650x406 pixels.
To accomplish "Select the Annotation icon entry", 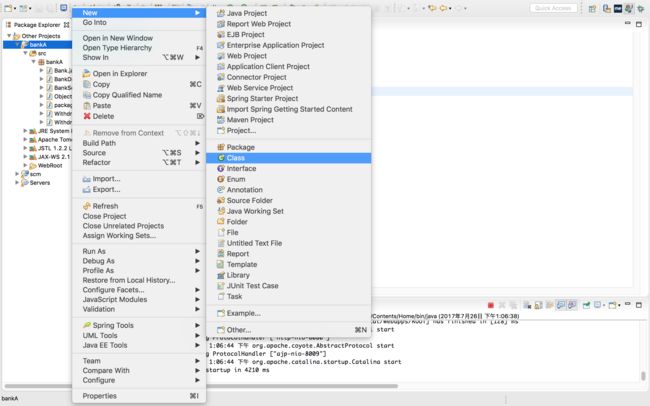I will point(221,190).
